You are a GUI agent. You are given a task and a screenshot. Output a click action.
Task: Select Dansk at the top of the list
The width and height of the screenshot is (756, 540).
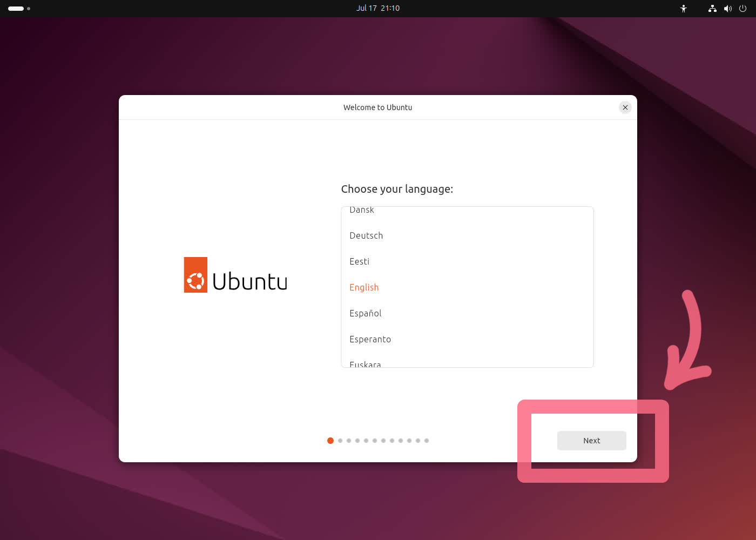362,210
